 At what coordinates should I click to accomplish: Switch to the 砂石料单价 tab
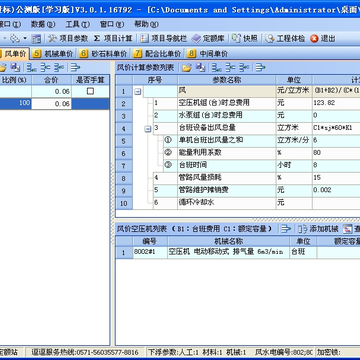104,54
